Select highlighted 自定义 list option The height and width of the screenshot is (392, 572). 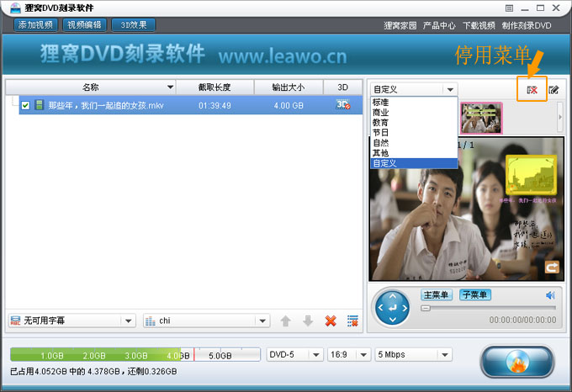pyautogui.click(x=414, y=163)
